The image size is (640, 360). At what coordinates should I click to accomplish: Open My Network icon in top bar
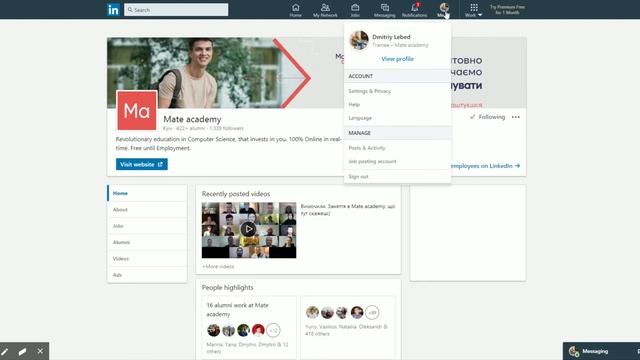click(325, 10)
